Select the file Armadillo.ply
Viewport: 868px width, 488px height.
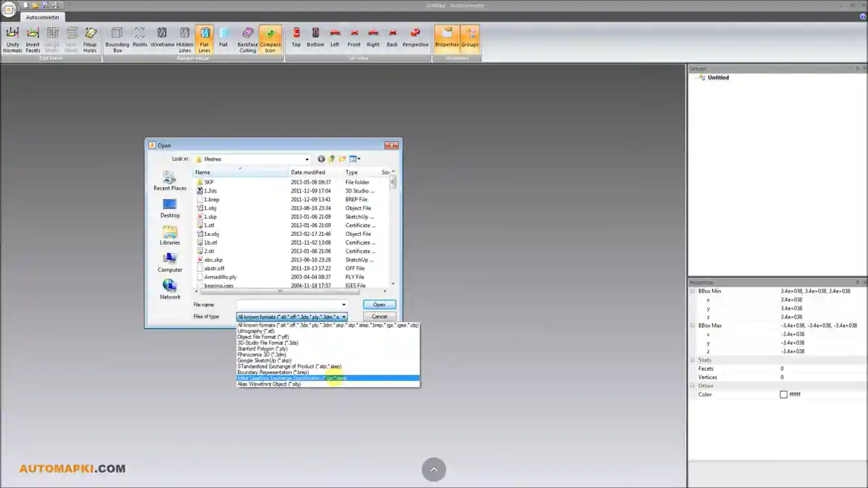[219, 277]
